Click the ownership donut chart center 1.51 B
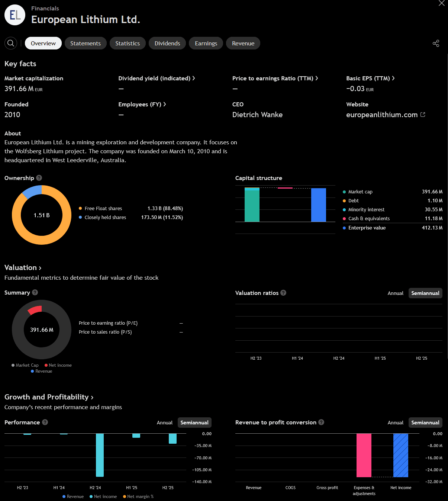This screenshot has width=448, height=501. (x=42, y=215)
